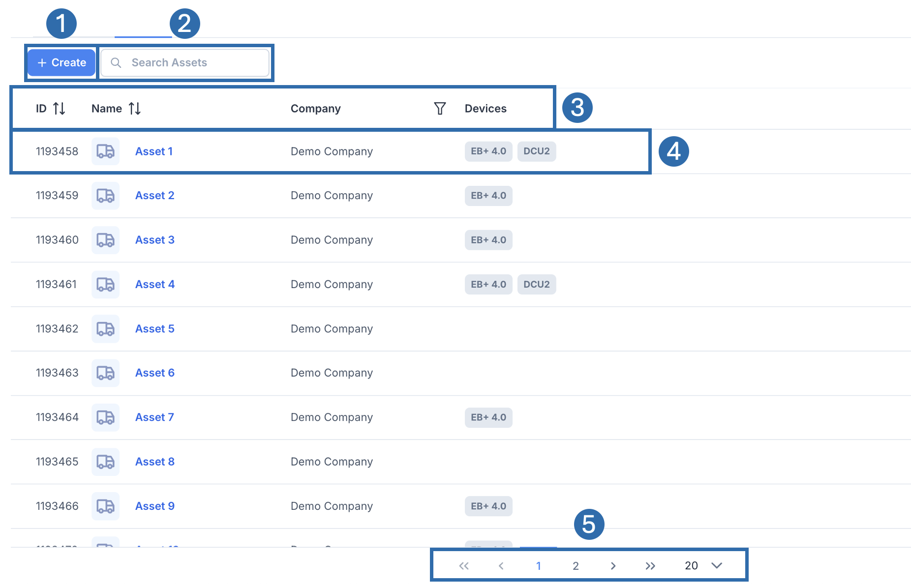Click the ID column sort arrows

pyautogui.click(x=59, y=109)
